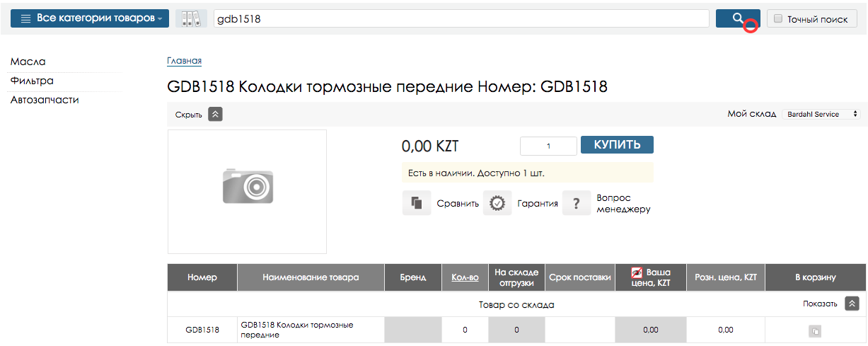
Task: Click the Warranty (Гарантия) badge icon
Action: [497, 203]
